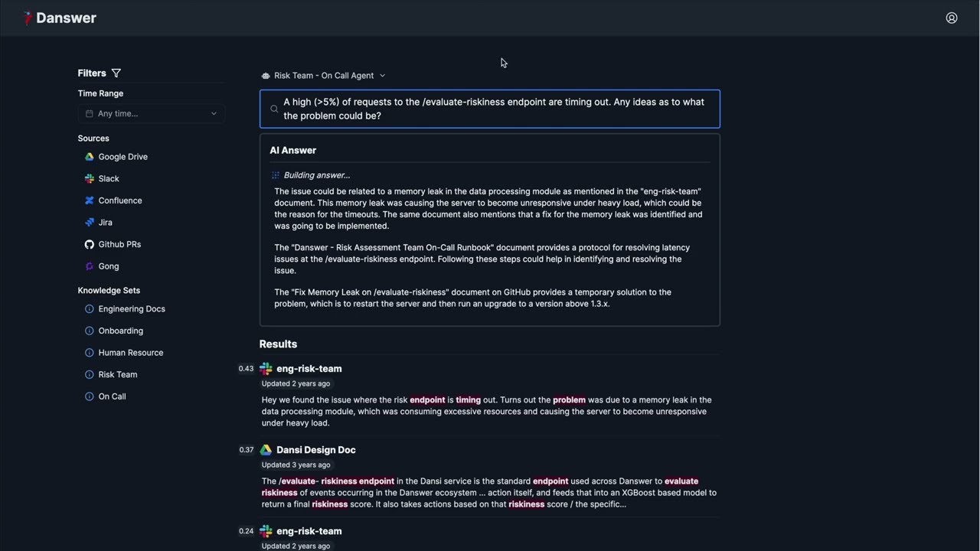Viewport: 980px width, 551px height.
Task: Open the first eng-risk-team result
Action: (309, 369)
